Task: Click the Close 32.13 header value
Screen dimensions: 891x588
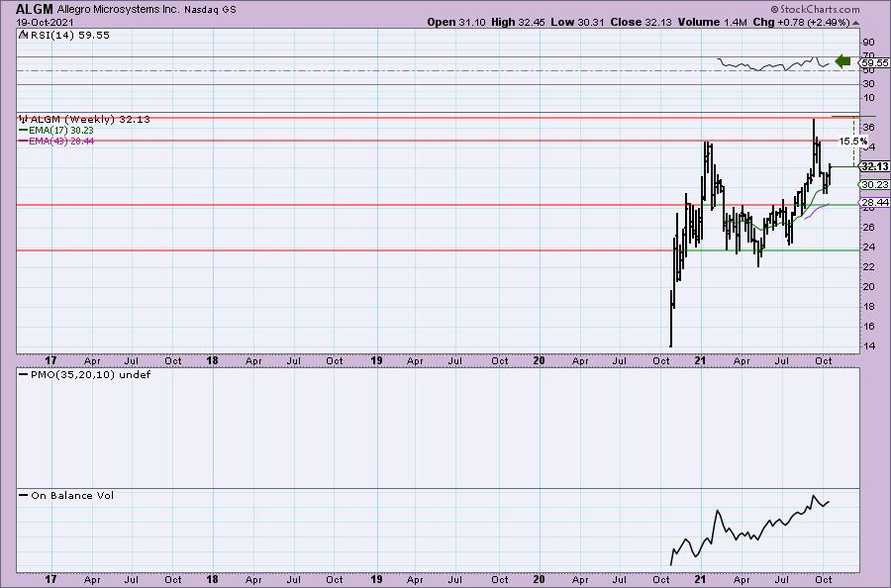Action: (x=641, y=22)
